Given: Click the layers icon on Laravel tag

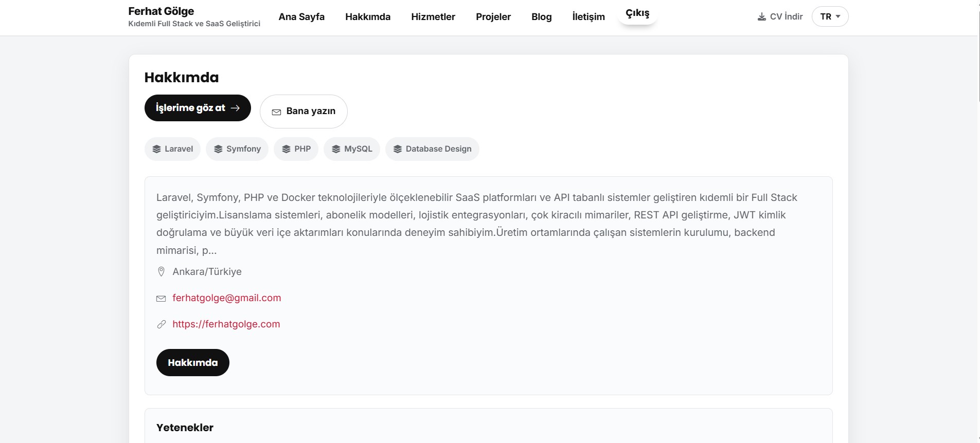Looking at the screenshot, I should pos(157,149).
